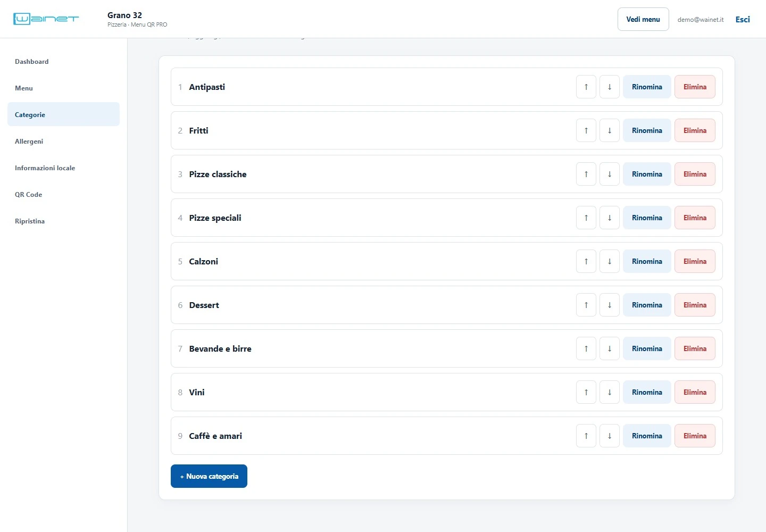
Task: Click the up arrow for Dessert
Action: [586, 305]
